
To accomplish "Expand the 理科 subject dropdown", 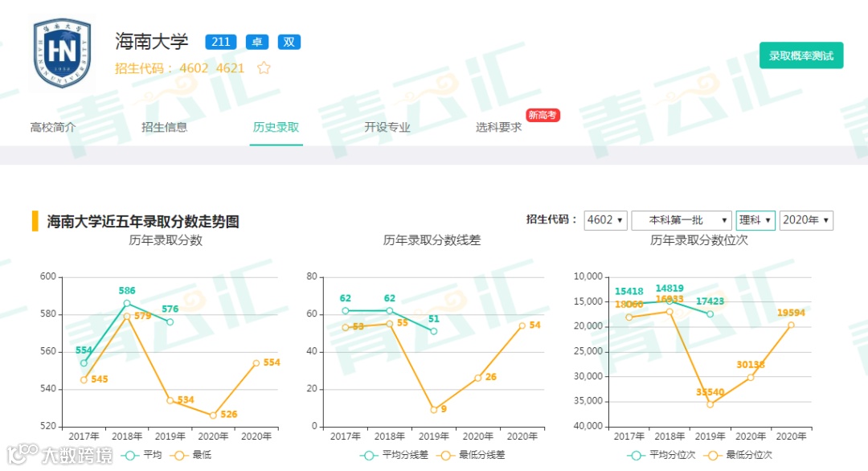I will [755, 220].
